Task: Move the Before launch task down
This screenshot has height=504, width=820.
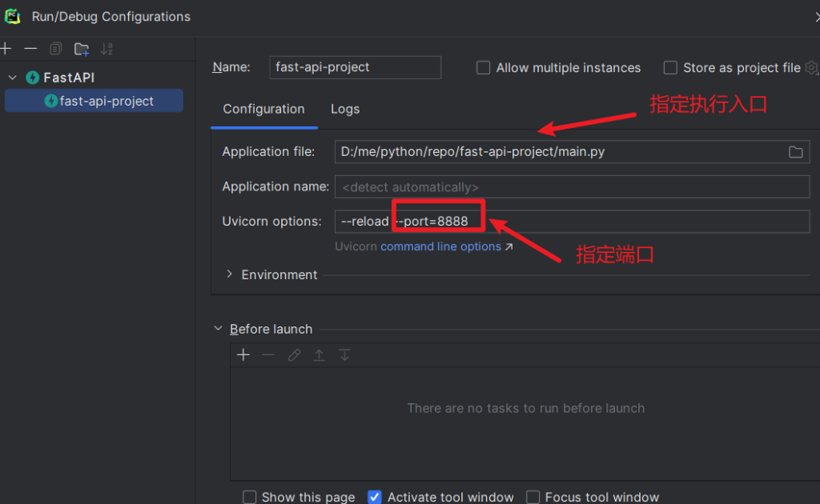Action: [344, 355]
